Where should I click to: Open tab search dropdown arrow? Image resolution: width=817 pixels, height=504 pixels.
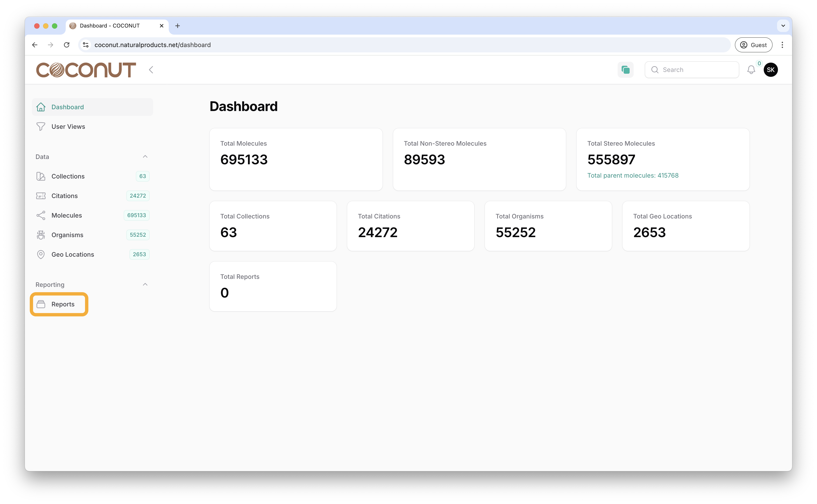(x=783, y=26)
